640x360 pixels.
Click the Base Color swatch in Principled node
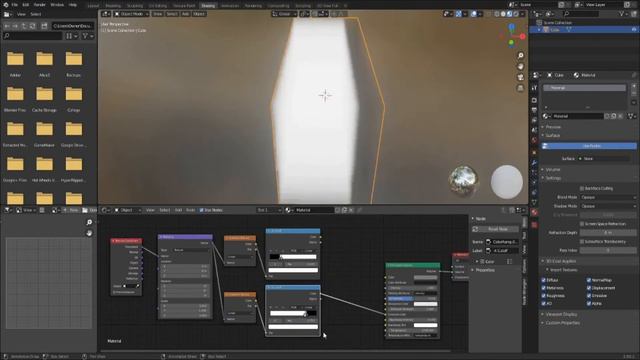pos(425,278)
